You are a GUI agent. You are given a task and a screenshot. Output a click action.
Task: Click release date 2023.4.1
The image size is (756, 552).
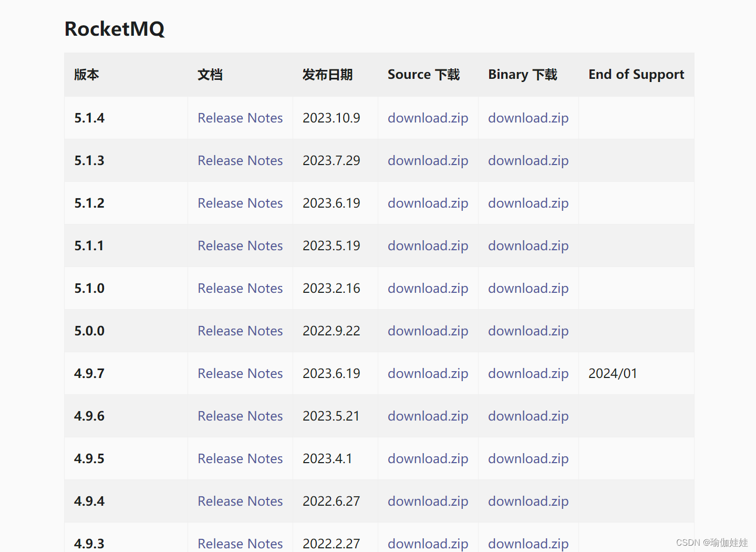[x=327, y=458]
